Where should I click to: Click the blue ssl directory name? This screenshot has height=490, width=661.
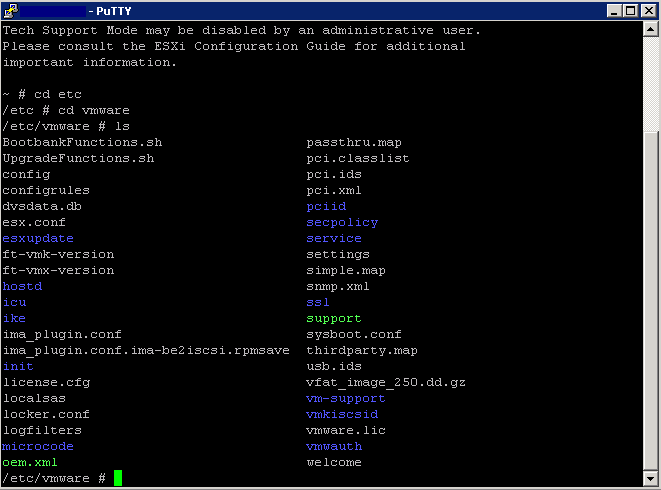(318, 302)
